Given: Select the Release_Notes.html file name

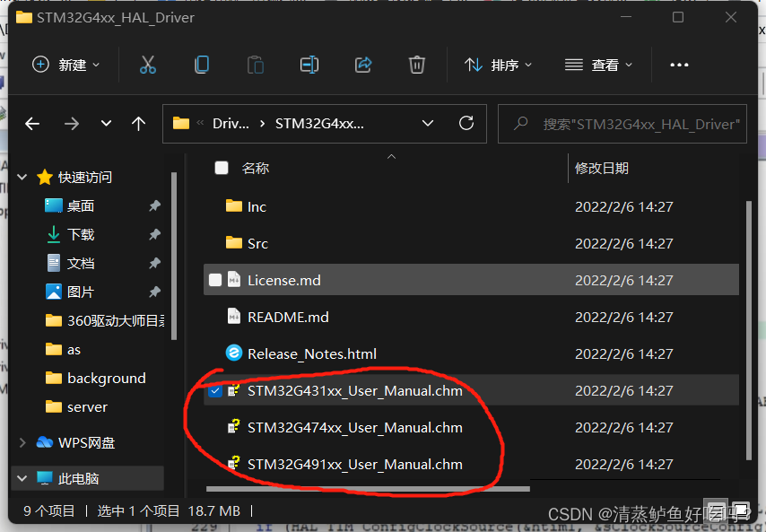Looking at the screenshot, I should coord(311,353).
